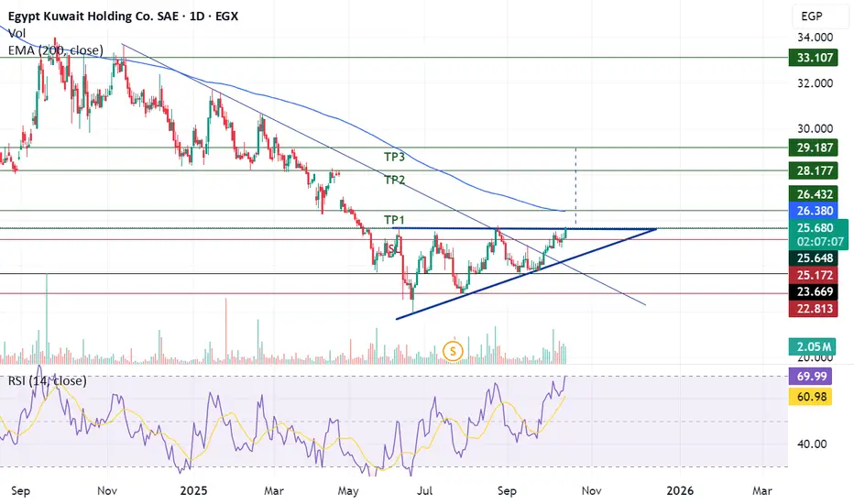Click the black 23.669 price label
This screenshot has width=854, height=504.
(813, 291)
